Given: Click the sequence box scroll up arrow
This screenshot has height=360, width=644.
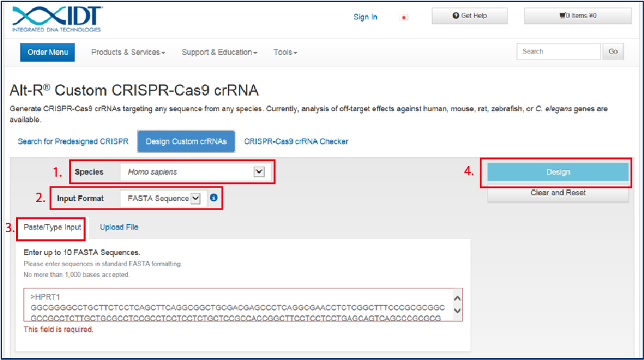Looking at the screenshot, I should [457, 298].
